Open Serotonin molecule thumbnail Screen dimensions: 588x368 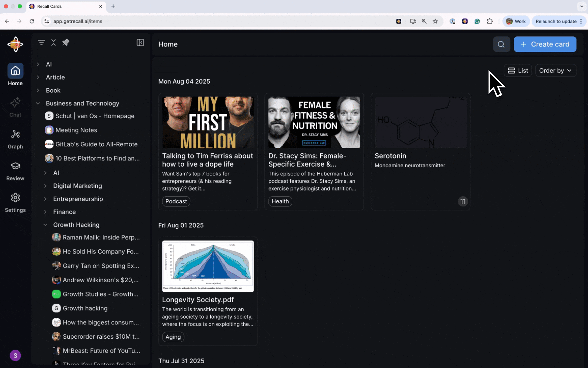tap(421, 122)
